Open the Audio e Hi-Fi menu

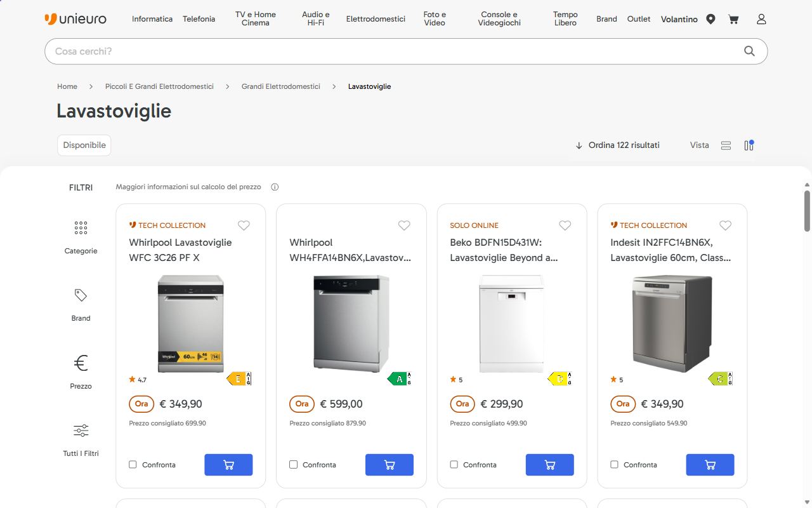tap(316, 18)
